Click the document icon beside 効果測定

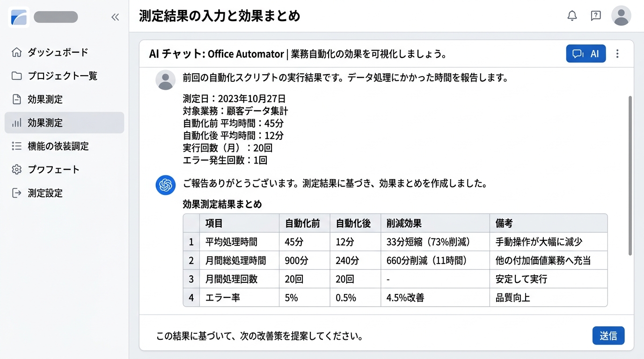pyautogui.click(x=17, y=99)
